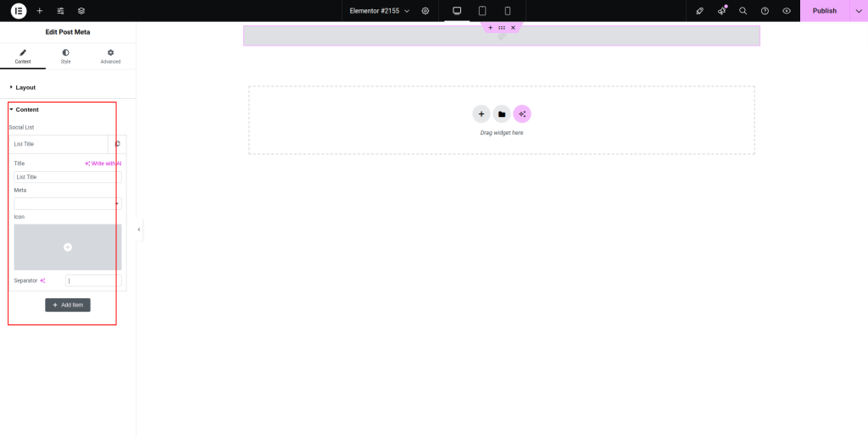The image size is (868, 437).
Task: Click the Build with AI button
Action: [x=522, y=114]
